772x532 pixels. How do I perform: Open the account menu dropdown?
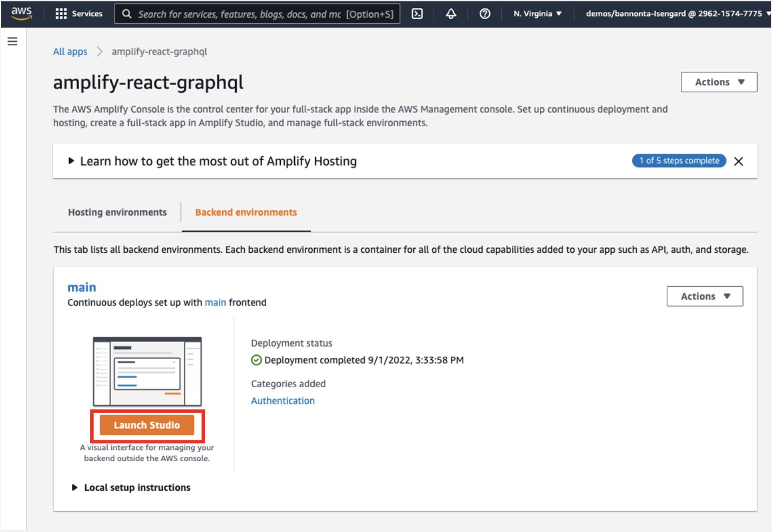point(677,14)
